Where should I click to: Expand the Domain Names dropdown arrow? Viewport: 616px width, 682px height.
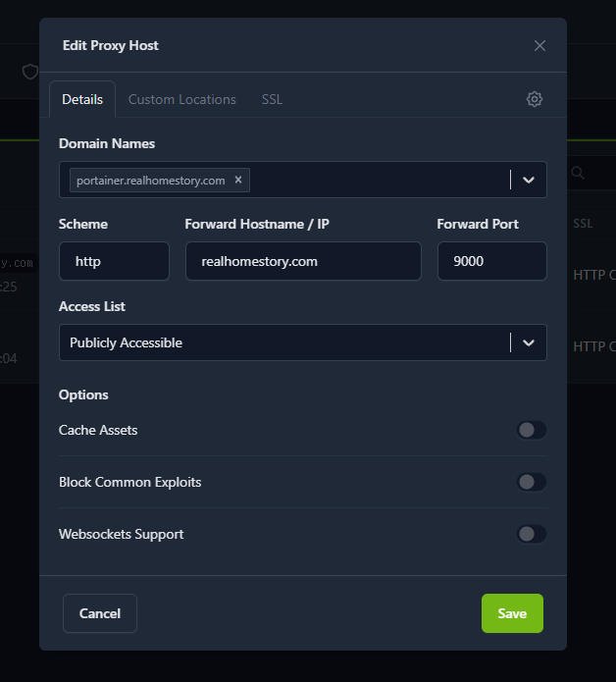click(x=529, y=181)
